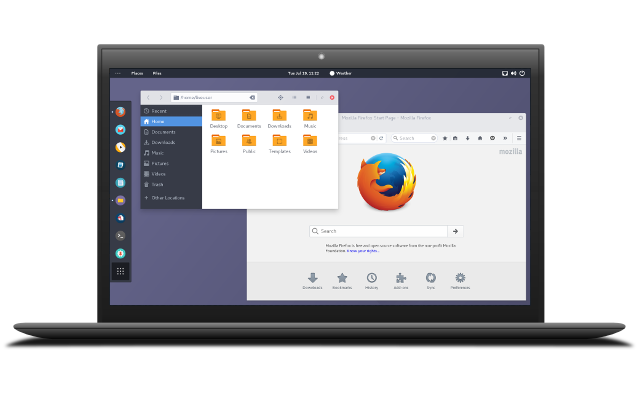This screenshot has height=400, width=640.
Task: Click the search arrow submit button
Action: point(456,231)
